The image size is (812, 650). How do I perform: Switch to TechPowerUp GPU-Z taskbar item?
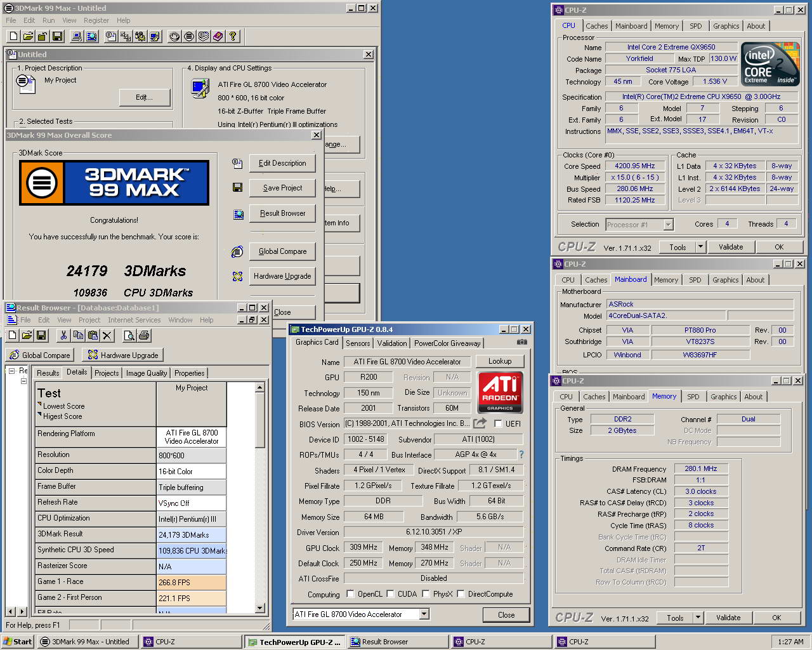pyautogui.click(x=296, y=642)
